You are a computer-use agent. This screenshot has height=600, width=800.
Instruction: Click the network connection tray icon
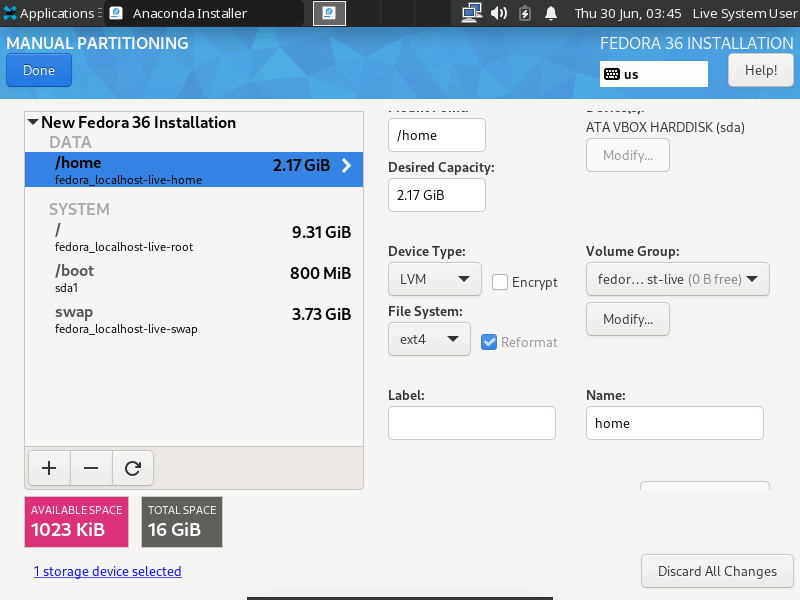[x=471, y=14]
